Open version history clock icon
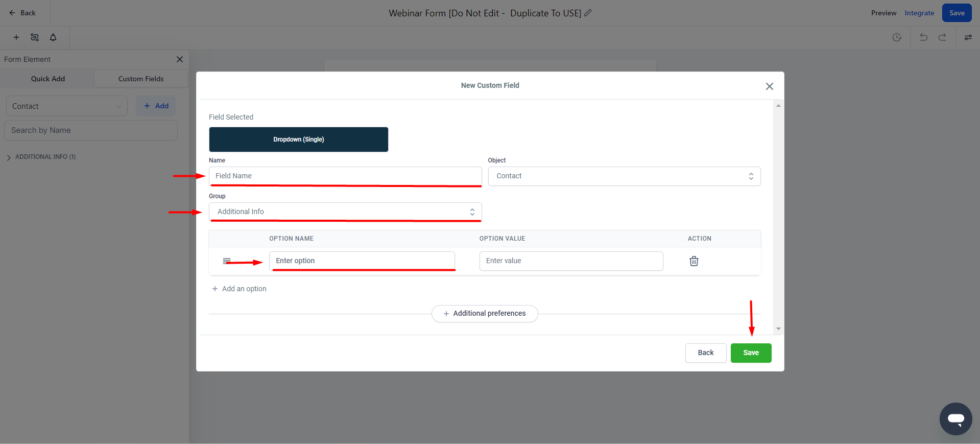Screen dimensions: 980x444 [897, 37]
